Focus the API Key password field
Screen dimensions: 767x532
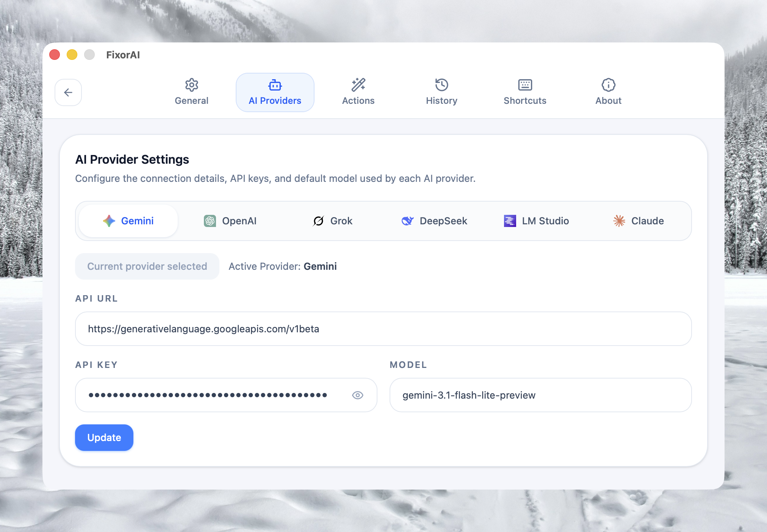(212, 395)
